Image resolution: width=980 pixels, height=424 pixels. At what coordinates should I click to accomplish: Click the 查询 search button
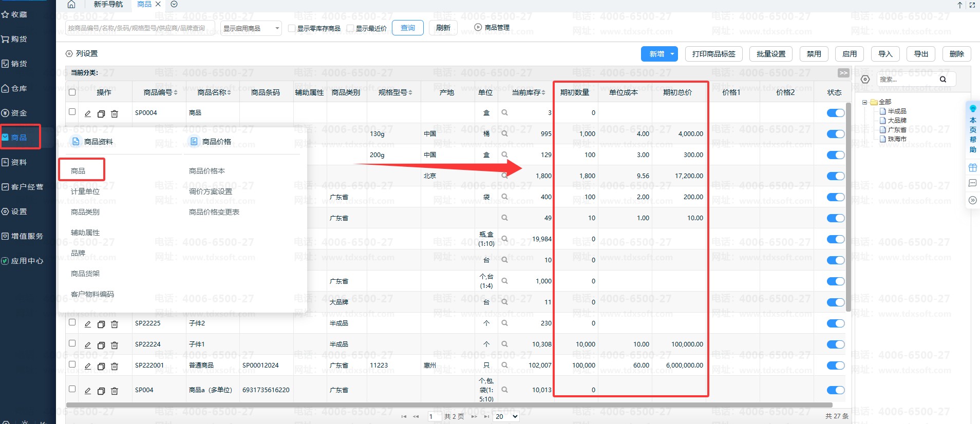coord(408,28)
